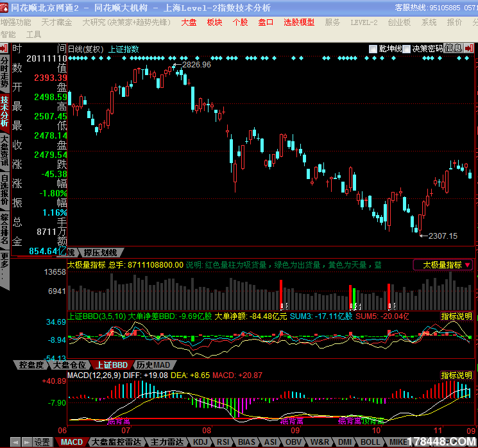This screenshot has width=478, height=448.
Task: Click the scroll-right arrow in indicator tab bar
Action: point(27,442)
